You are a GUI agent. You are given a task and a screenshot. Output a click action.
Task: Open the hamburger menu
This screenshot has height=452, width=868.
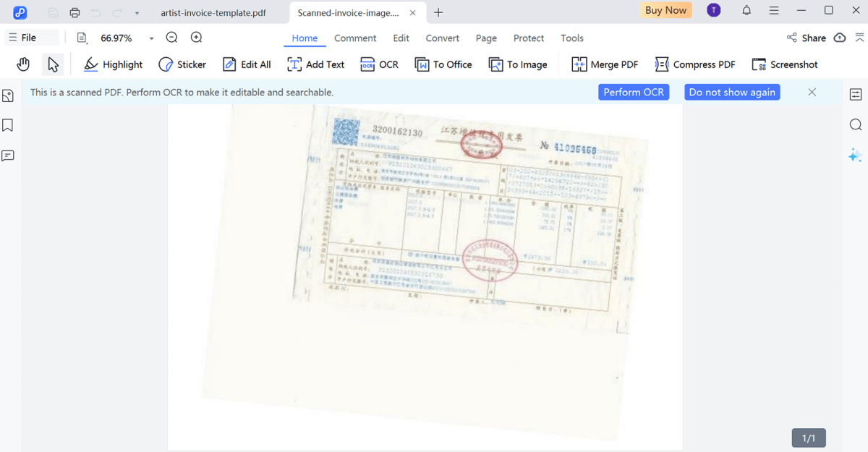(x=773, y=10)
